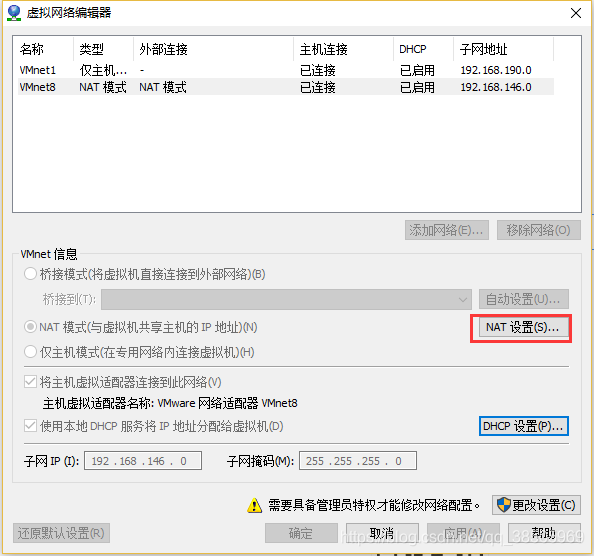Click the yellow warning triangle icon
Viewport: 594px width, 556px height.
(x=255, y=505)
